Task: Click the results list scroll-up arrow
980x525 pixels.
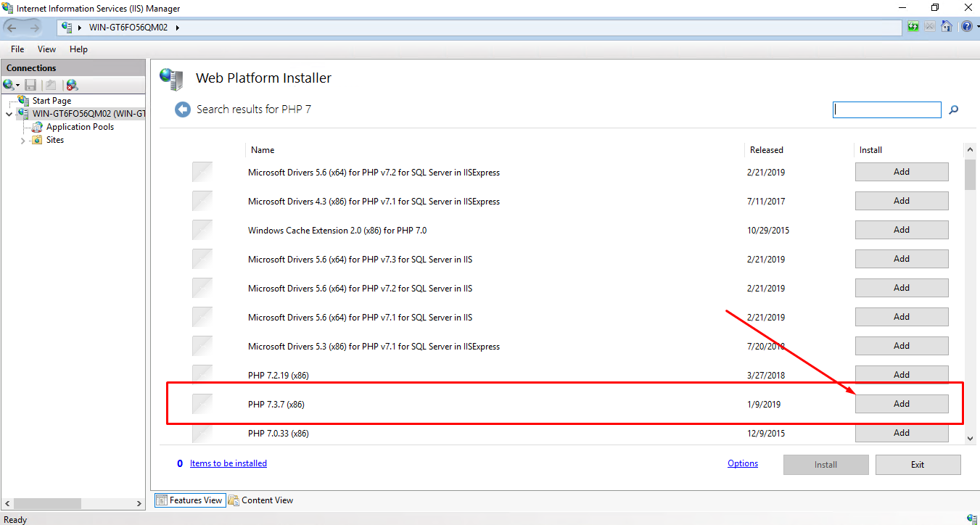Action: pyautogui.click(x=971, y=150)
